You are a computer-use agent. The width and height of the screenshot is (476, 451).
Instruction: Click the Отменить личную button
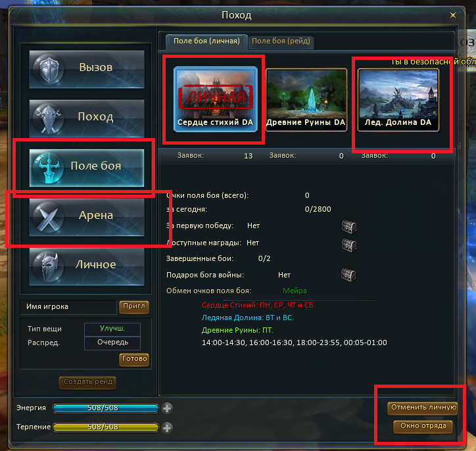[x=423, y=408]
